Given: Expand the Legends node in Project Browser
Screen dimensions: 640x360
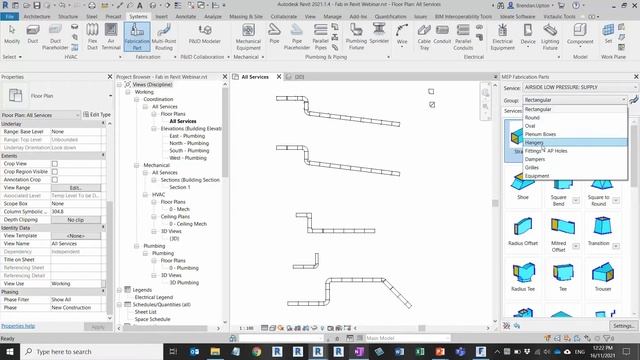Looking at the screenshot, I should click(120, 290).
